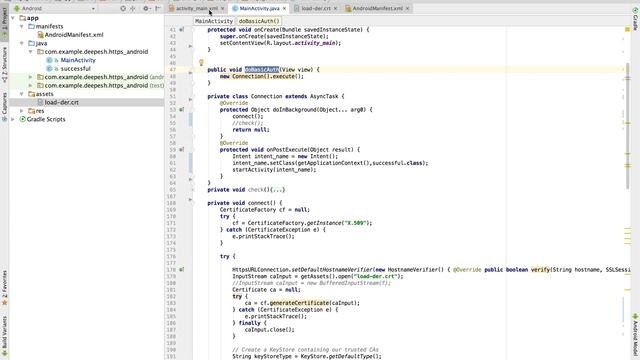Image resolution: width=640 pixels, height=360 pixels.
Task: Select the MainActivity.java editor tab
Action: [260, 8]
